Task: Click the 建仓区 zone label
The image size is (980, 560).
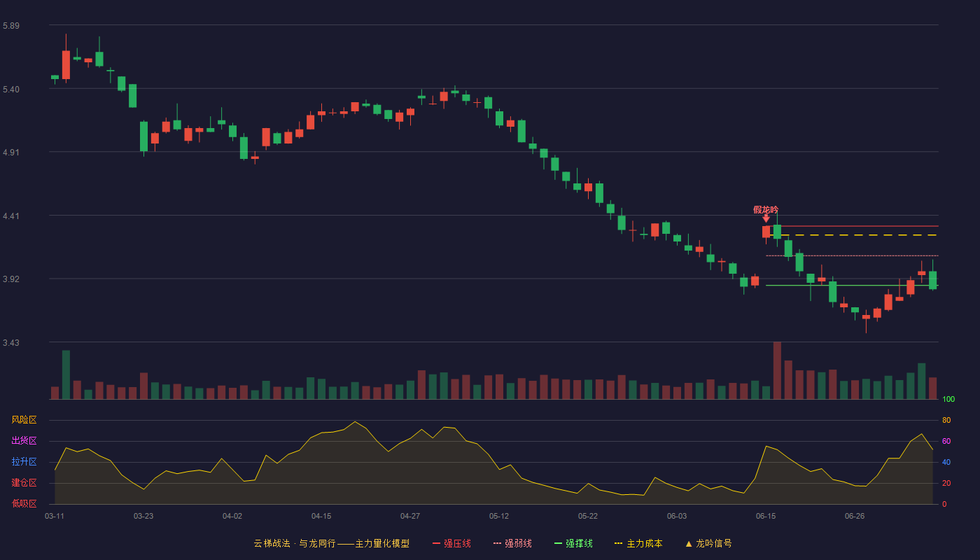Action: (x=24, y=483)
